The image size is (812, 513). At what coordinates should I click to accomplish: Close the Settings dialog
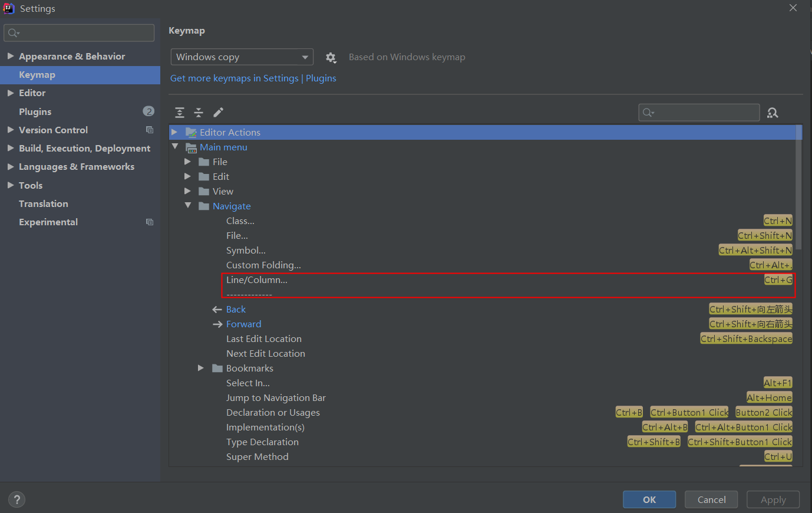[793, 8]
